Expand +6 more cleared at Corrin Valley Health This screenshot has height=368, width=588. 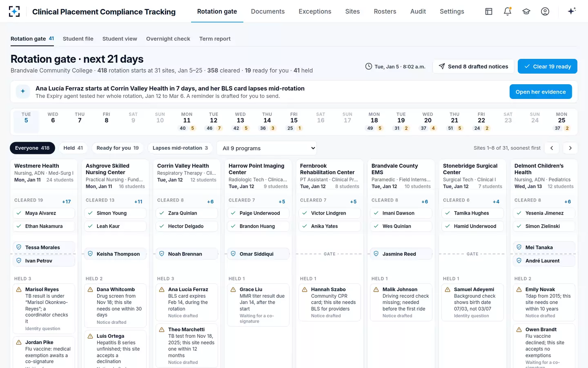click(x=210, y=202)
